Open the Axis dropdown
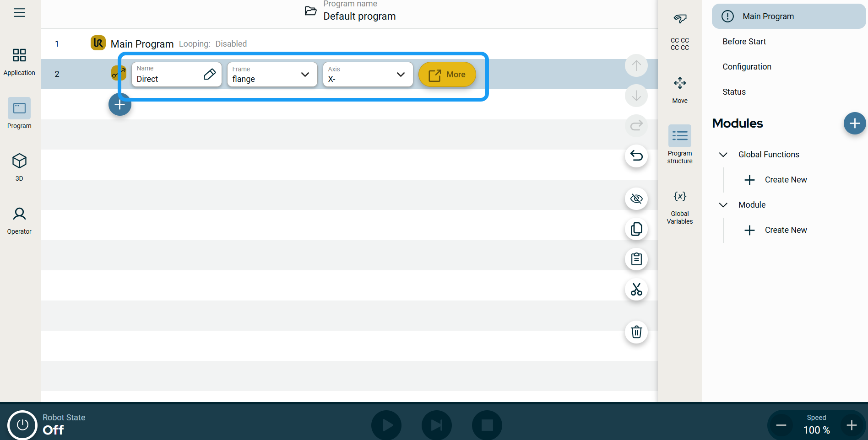 [368, 75]
